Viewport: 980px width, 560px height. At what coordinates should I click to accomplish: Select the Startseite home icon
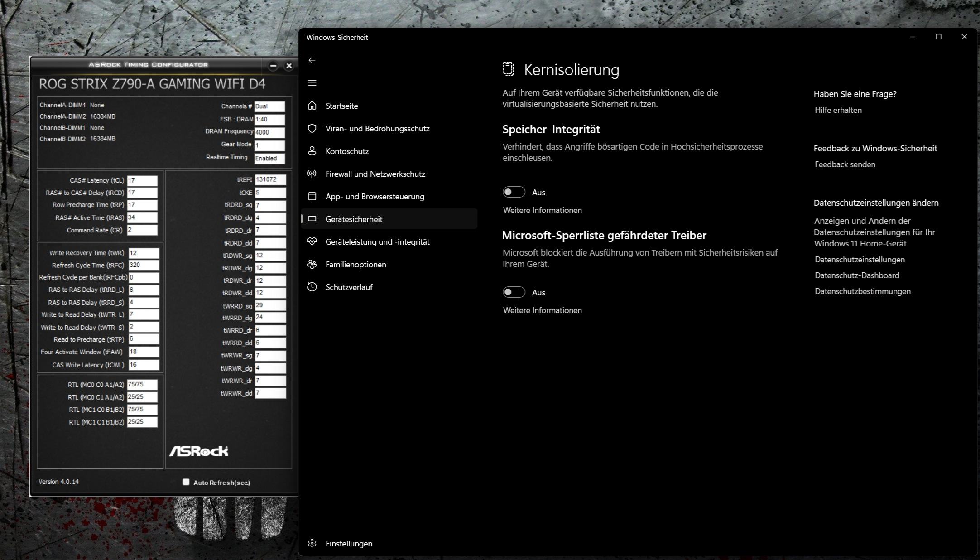[312, 106]
